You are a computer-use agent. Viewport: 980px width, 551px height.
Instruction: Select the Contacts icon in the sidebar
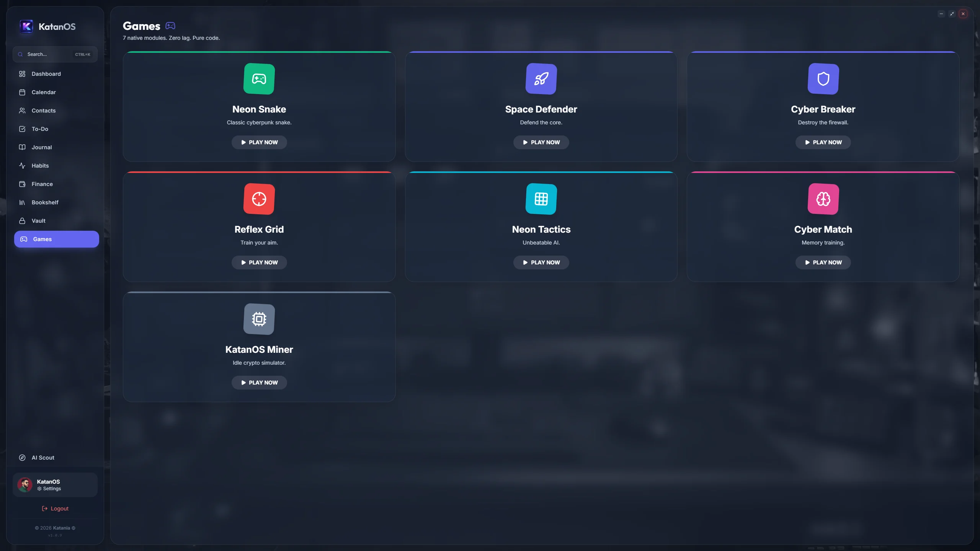point(22,111)
